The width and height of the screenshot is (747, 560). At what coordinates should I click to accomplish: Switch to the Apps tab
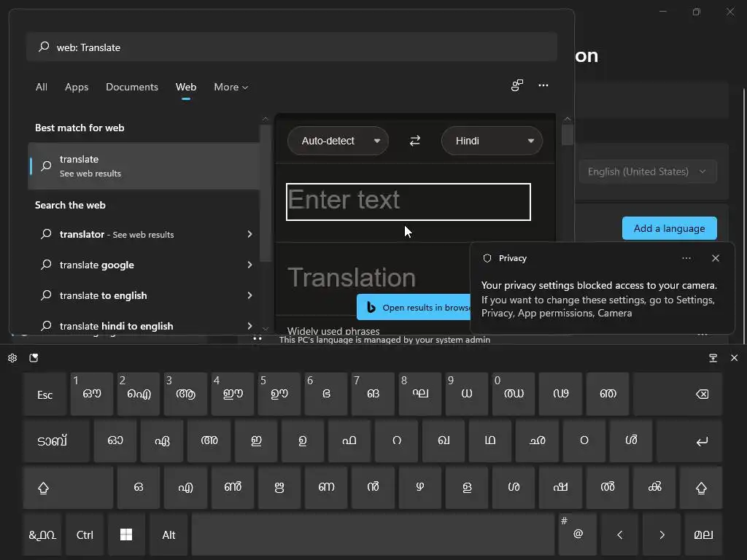click(x=77, y=87)
